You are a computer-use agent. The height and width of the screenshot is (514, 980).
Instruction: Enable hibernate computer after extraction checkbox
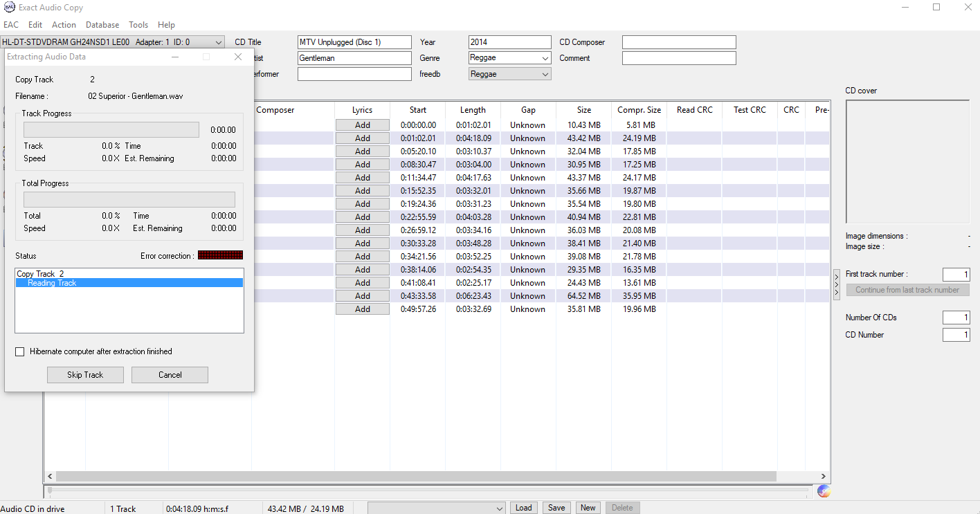[x=19, y=351]
